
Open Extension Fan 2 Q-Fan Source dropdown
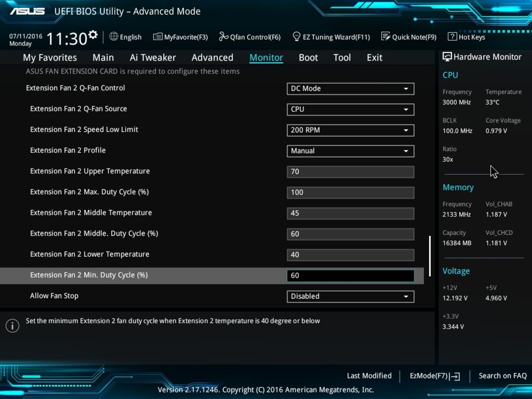point(350,110)
